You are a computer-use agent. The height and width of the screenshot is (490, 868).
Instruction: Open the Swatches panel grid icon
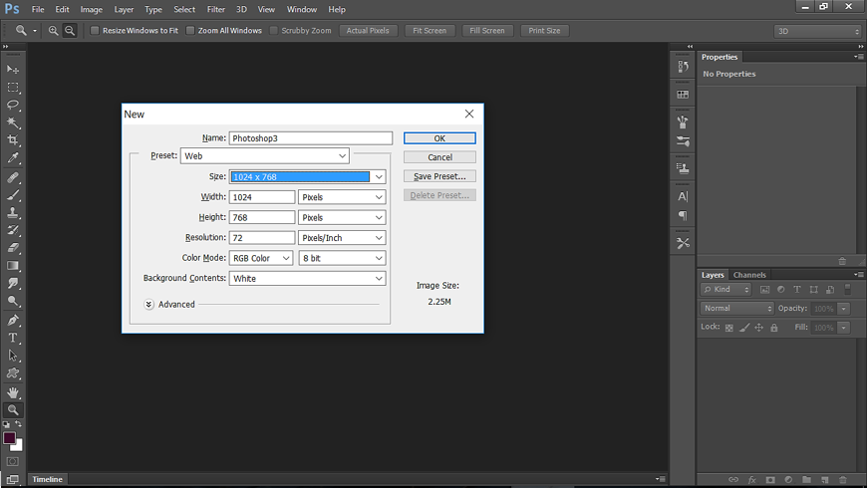(x=683, y=95)
